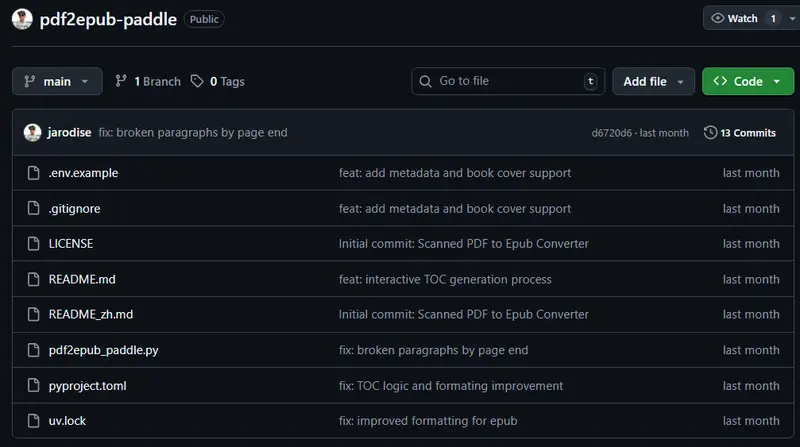Image resolution: width=800 pixels, height=447 pixels.
Task: Select the file icon for LICENSE
Action: 33,243
